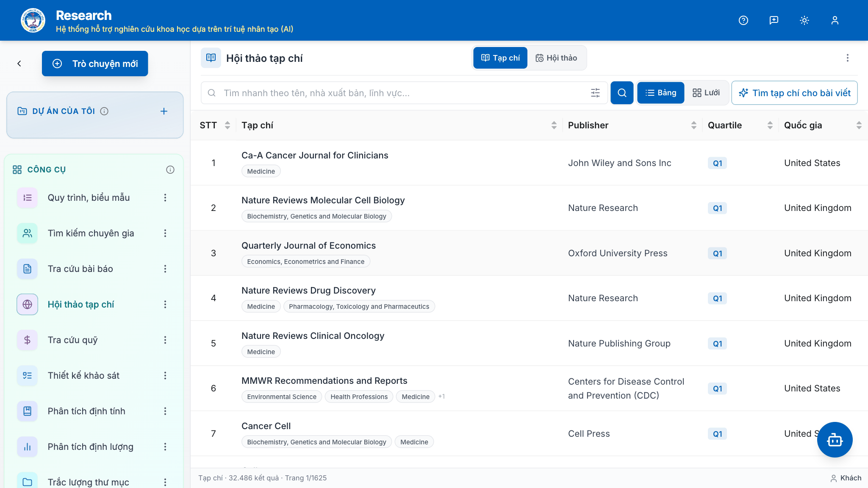Show info about the CÔNG CỤ section
This screenshot has width=868, height=488.
pyautogui.click(x=170, y=170)
